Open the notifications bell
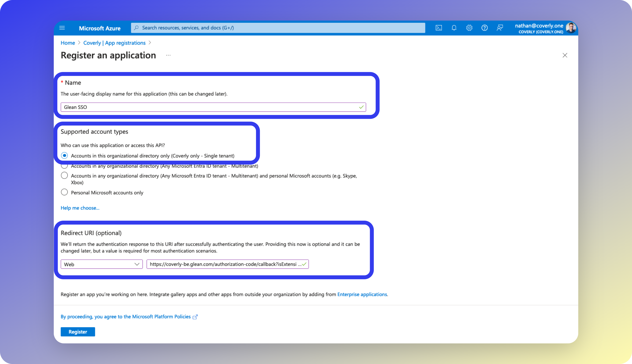The height and width of the screenshot is (364, 632). [x=454, y=28]
